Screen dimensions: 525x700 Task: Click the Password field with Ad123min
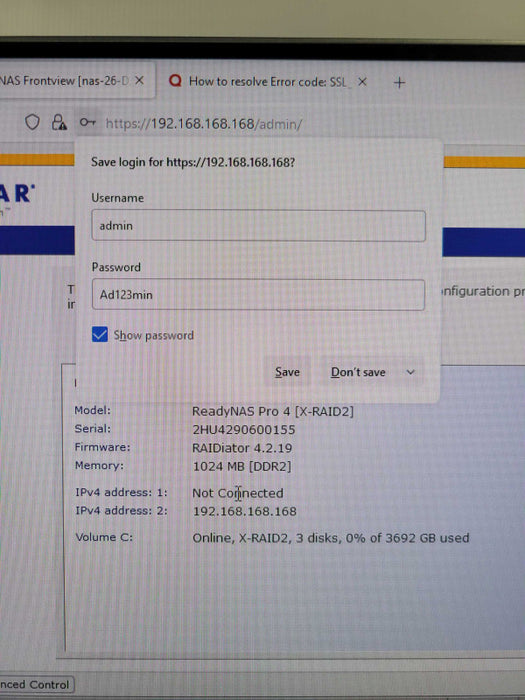pos(258,295)
